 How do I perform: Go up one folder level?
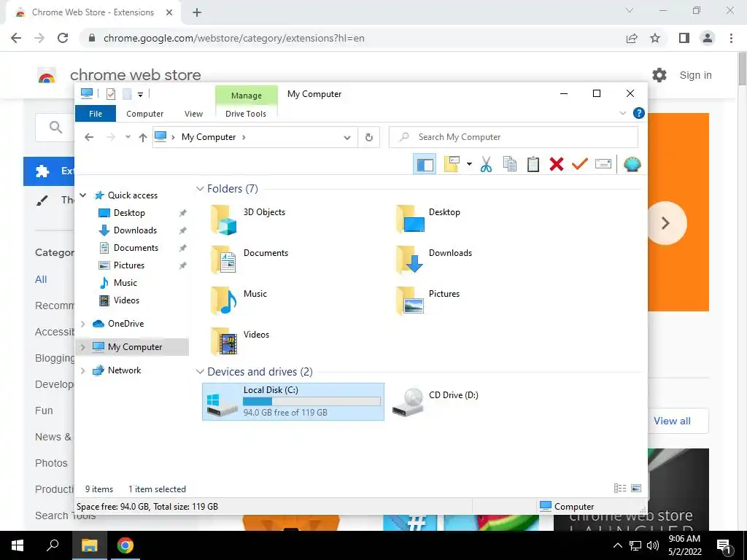tap(143, 137)
